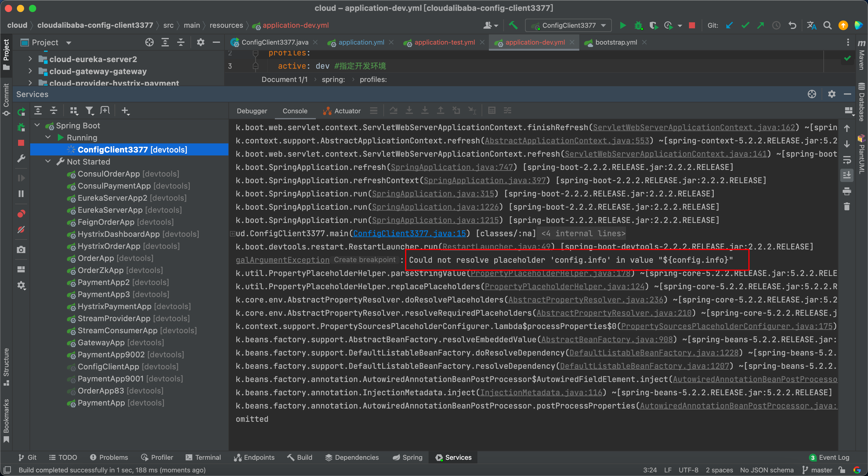Open InjectionMetadata.java:116 link
The image size is (868, 476).
[541, 393]
